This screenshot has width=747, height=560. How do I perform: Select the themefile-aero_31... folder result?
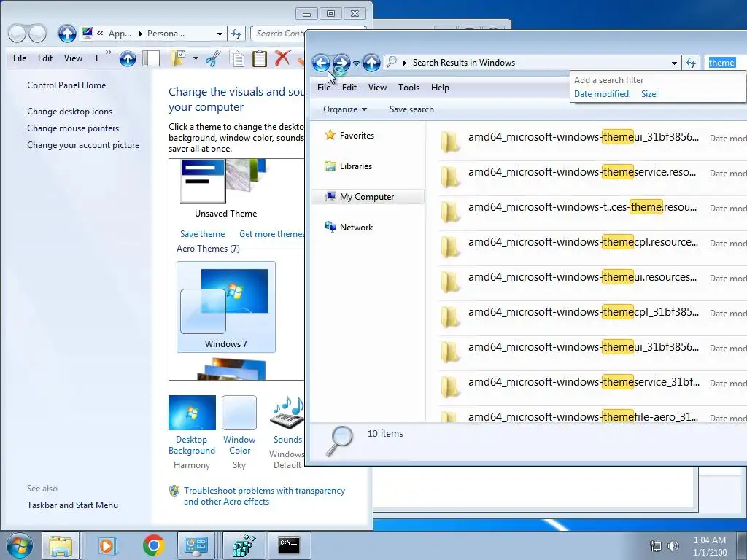tap(591, 415)
